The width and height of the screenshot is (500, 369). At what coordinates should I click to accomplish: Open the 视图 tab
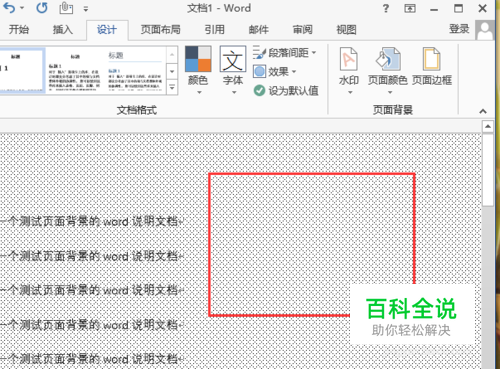pyautogui.click(x=346, y=30)
